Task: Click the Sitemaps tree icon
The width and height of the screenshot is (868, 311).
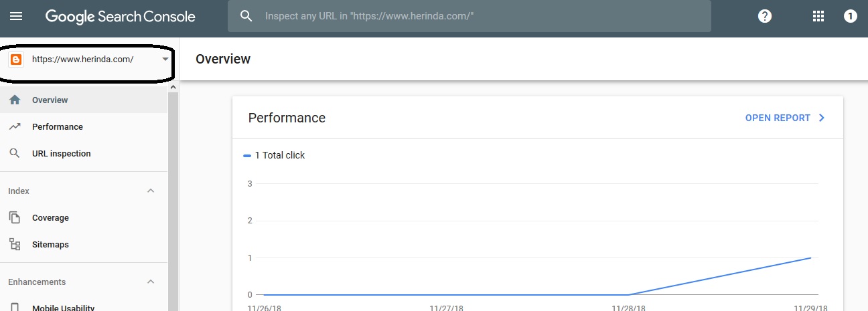Action: [x=15, y=245]
